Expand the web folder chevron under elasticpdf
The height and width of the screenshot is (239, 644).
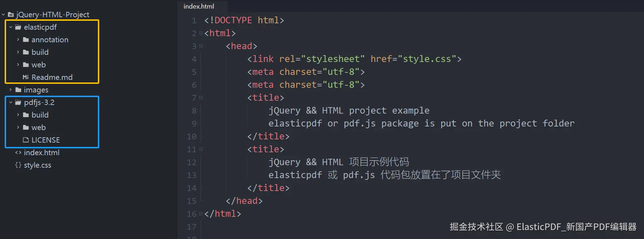[x=18, y=65]
